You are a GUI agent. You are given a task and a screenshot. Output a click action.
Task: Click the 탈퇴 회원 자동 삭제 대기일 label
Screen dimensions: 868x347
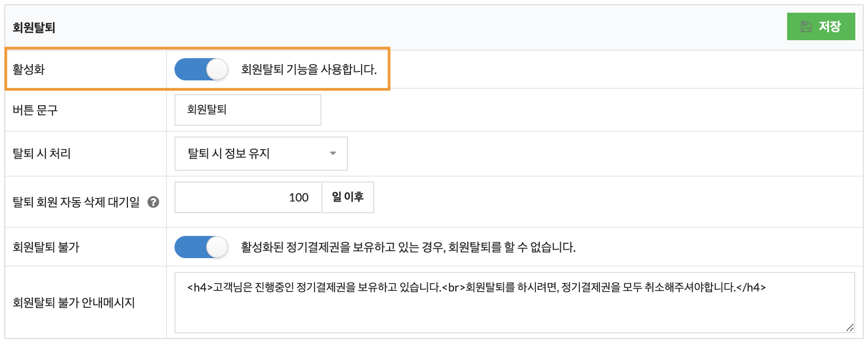(76, 202)
